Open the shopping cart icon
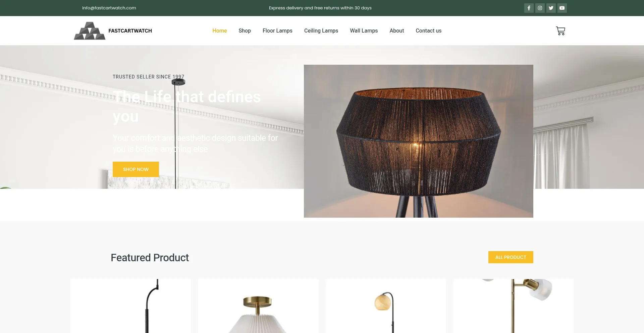Viewport: 644px width, 333px height. [560, 31]
